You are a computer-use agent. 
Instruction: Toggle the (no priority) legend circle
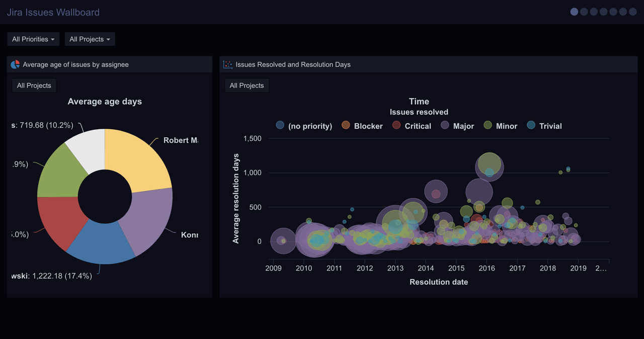280,125
